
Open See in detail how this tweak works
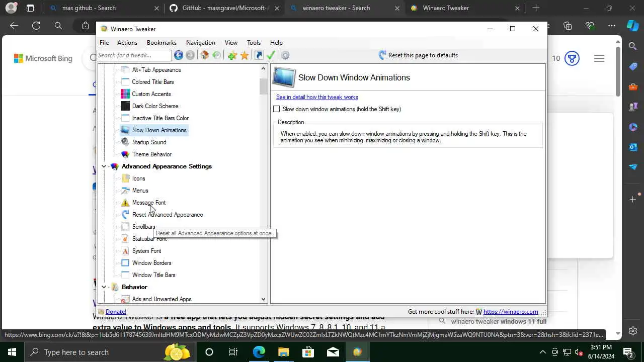[317, 97]
